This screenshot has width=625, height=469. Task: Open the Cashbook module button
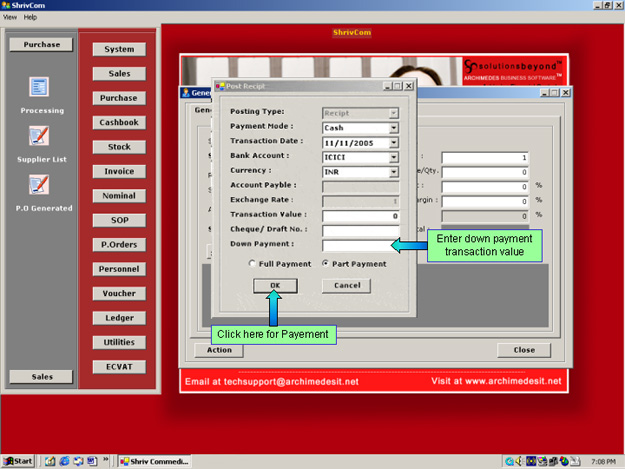coord(119,122)
